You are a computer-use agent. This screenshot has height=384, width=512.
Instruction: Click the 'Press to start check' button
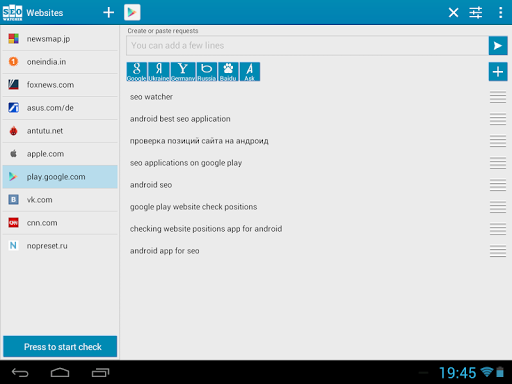pyautogui.click(x=60, y=347)
